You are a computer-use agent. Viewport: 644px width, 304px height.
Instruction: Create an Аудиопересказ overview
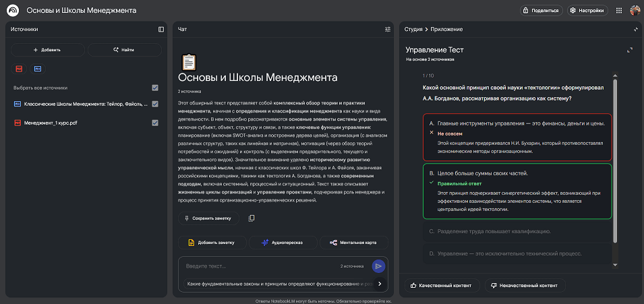coord(283,242)
